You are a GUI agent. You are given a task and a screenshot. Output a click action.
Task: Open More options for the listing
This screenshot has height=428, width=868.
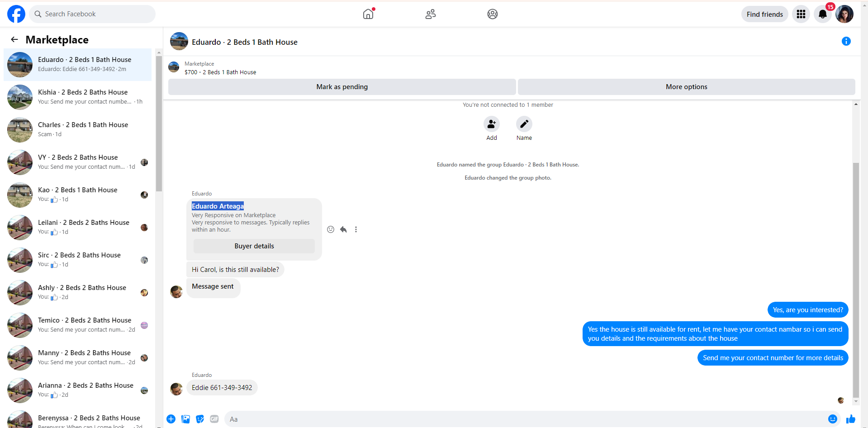pos(687,87)
